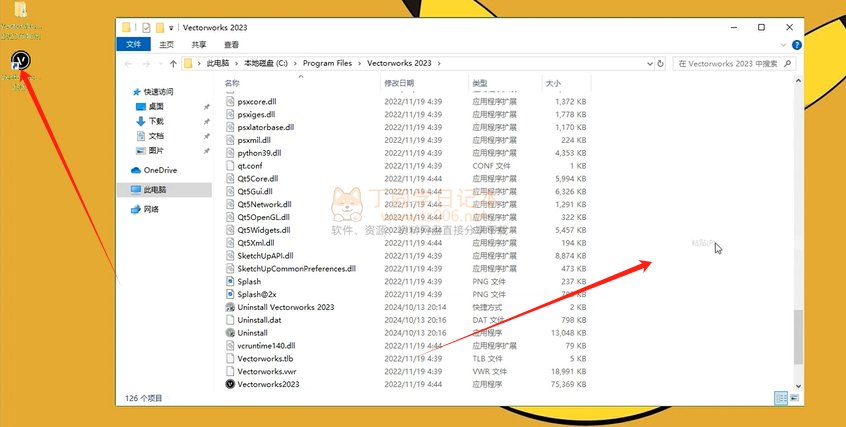This screenshot has height=427, width=846.
Task: Select the SketchUpAPI.dll file icon
Action: click(230, 255)
